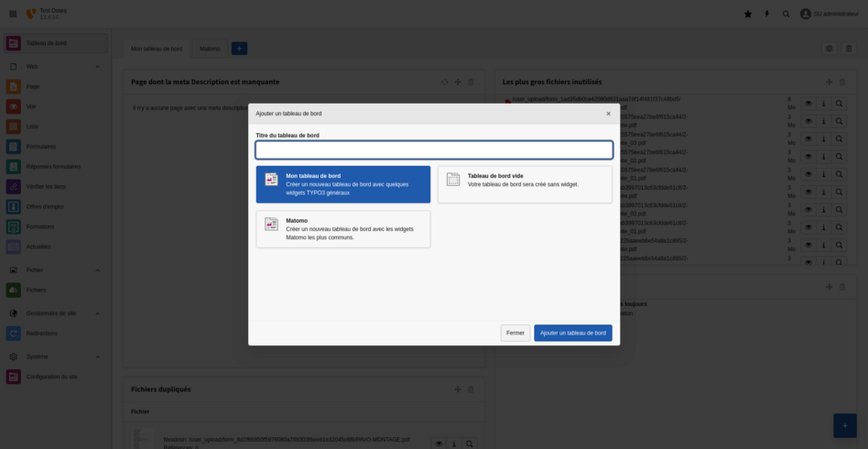The height and width of the screenshot is (449, 868).
Task: View the 8 Mo file via eye icon
Action: point(808,104)
